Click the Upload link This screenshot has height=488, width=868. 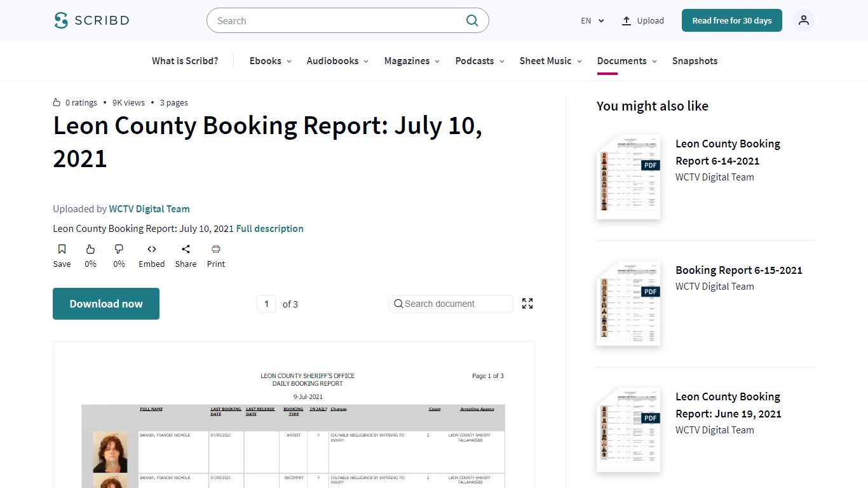click(x=650, y=21)
